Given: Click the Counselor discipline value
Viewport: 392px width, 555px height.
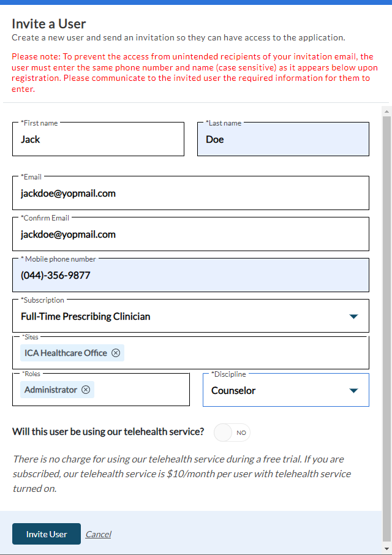Looking at the screenshot, I should click(x=233, y=391).
